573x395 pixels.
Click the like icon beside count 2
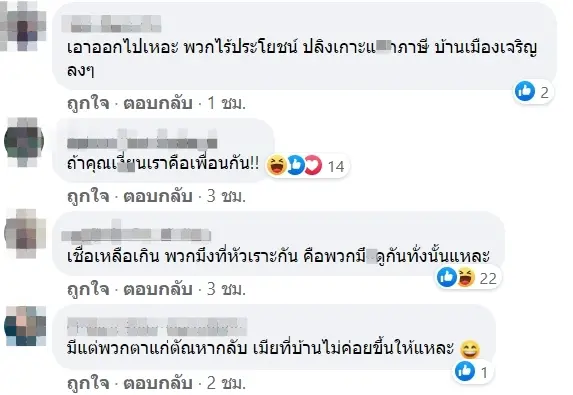pos(525,91)
